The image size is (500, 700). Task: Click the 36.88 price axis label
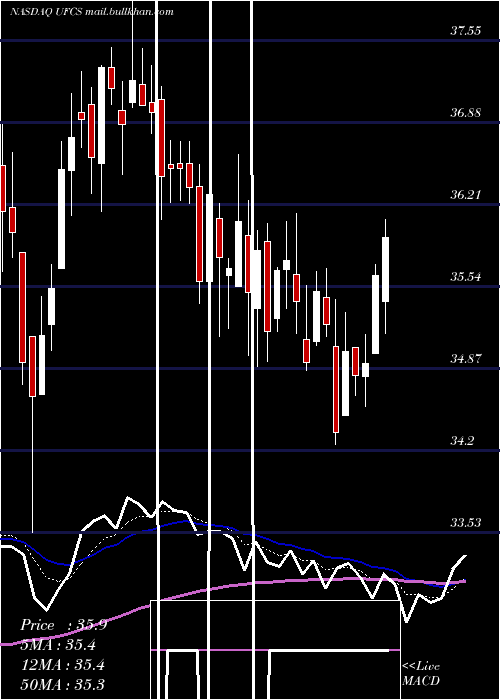pyautogui.click(x=466, y=112)
